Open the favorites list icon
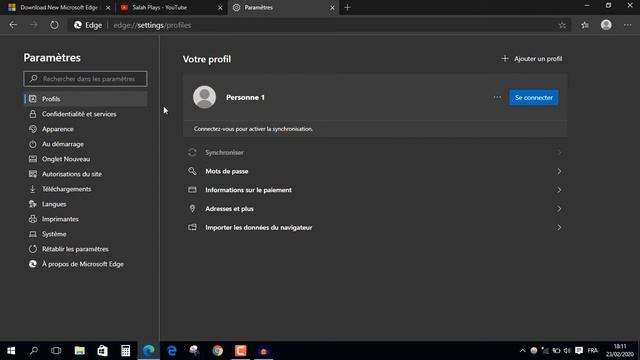 tap(585, 25)
